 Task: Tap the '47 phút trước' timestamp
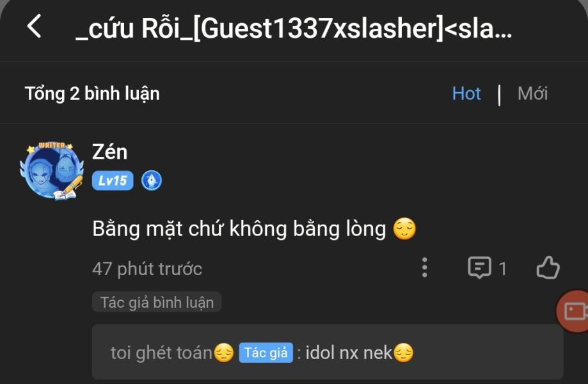(147, 269)
